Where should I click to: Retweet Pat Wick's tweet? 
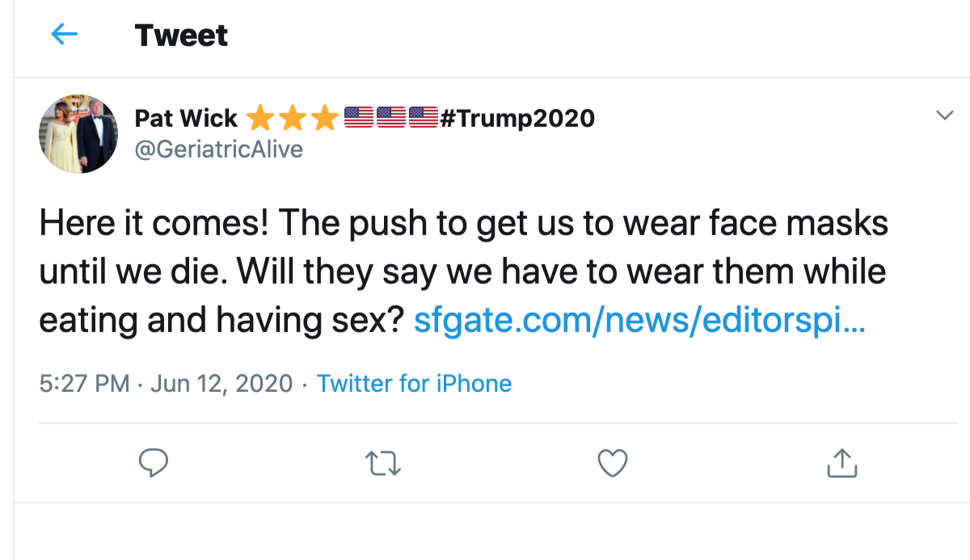[383, 463]
